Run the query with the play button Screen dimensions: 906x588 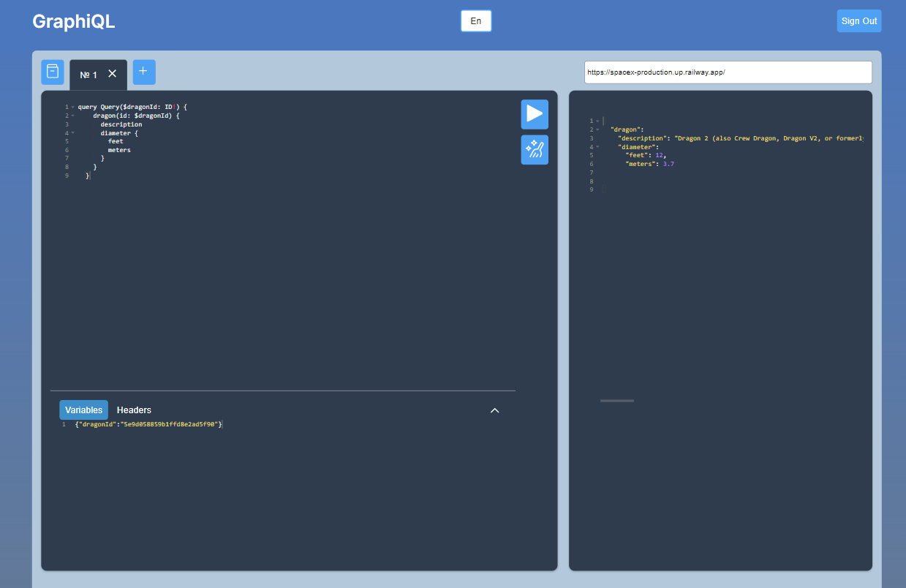[535, 114]
